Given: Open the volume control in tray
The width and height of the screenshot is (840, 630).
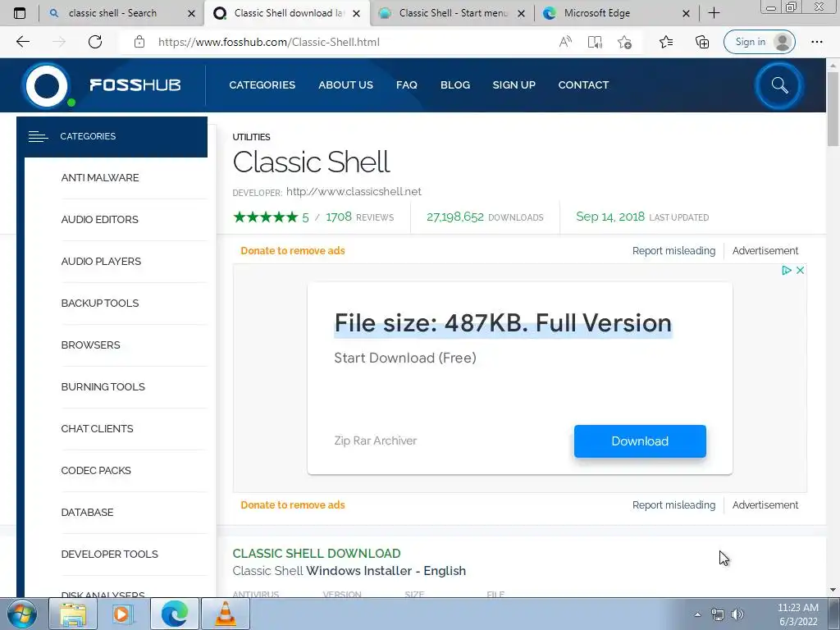Looking at the screenshot, I should [x=737, y=614].
